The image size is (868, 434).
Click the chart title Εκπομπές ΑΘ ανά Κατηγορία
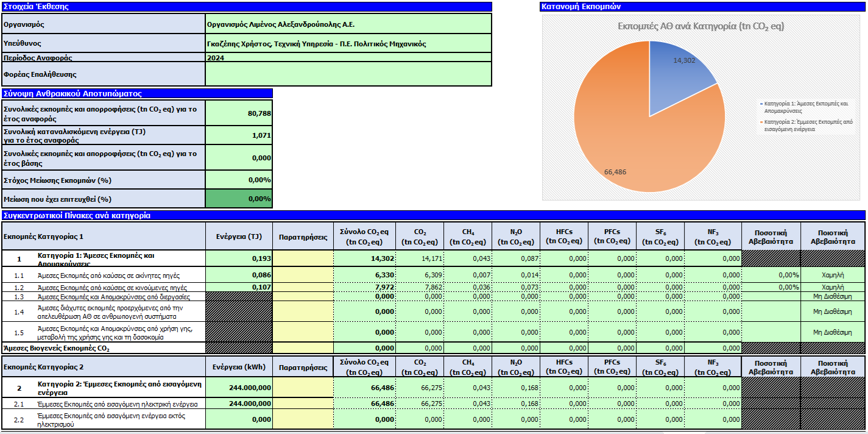[700, 26]
